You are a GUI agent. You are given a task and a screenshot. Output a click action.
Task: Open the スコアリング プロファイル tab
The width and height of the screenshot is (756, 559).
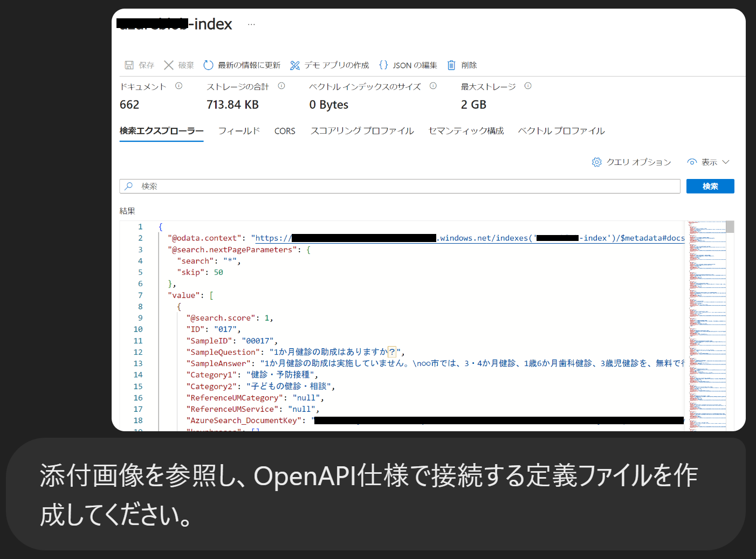point(362,131)
